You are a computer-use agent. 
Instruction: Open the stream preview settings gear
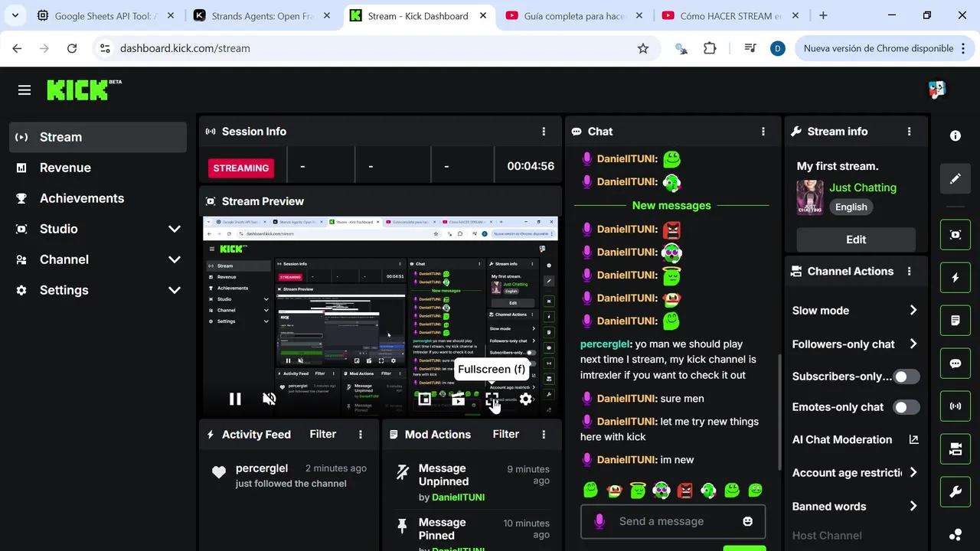click(526, 399)
